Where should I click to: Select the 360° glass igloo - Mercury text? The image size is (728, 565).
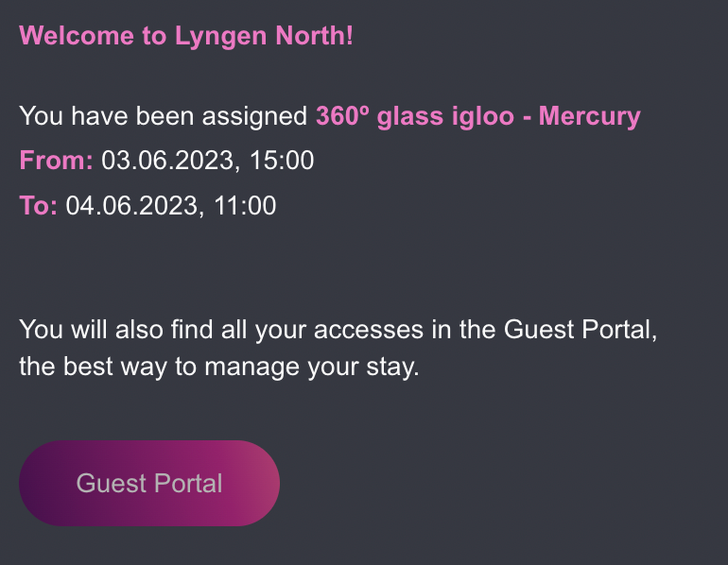478,116
